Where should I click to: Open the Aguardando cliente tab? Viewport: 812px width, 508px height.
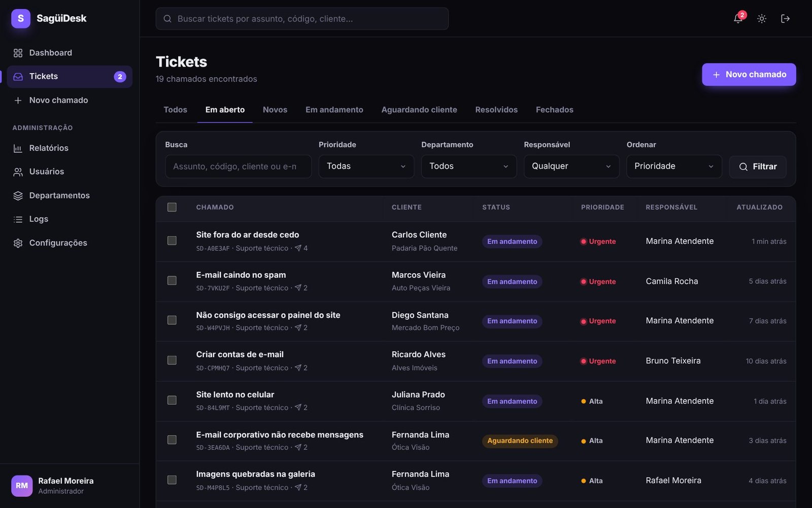(x=419, y=110)
